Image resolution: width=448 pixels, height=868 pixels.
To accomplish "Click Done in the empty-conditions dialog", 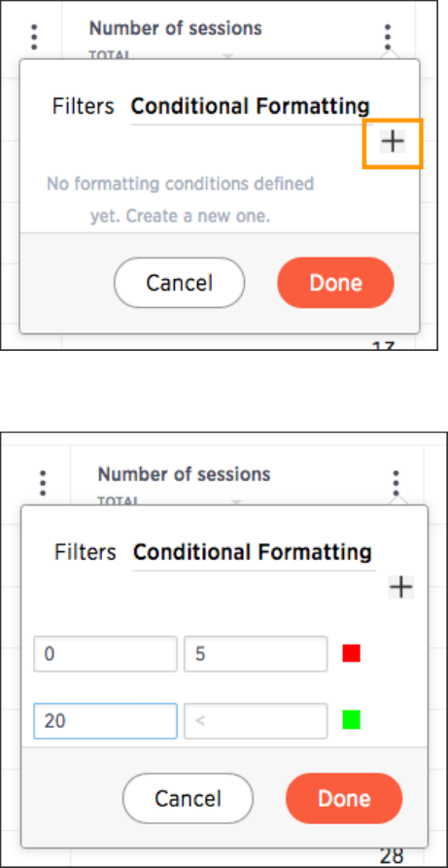I will (335, 283).
